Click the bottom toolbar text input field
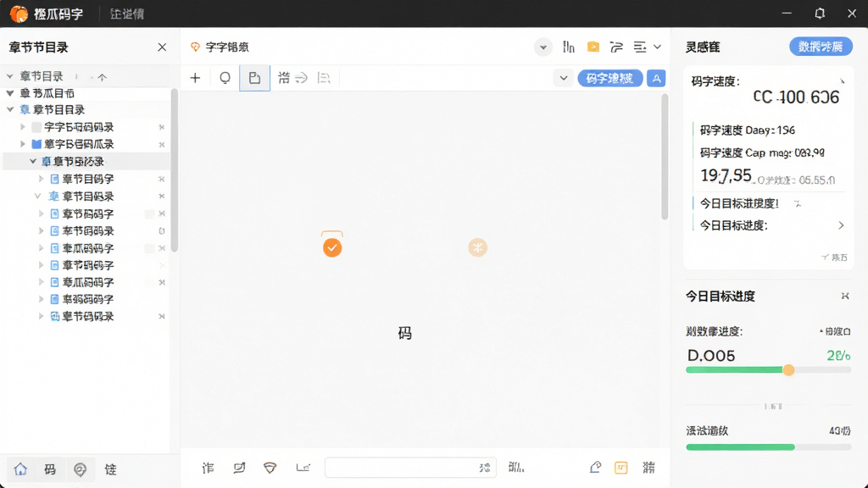This screenshot has height=488, width=868. (x=410, y=468)
